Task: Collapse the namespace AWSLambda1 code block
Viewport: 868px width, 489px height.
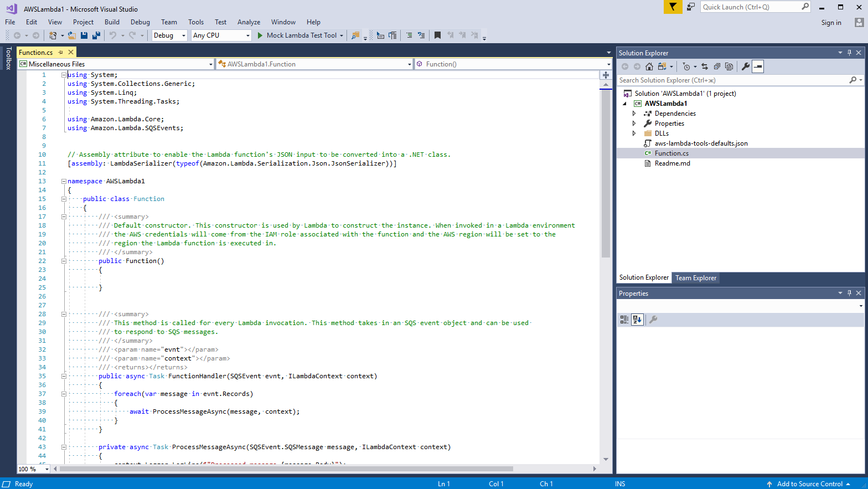Action: [x=64, y=181]
